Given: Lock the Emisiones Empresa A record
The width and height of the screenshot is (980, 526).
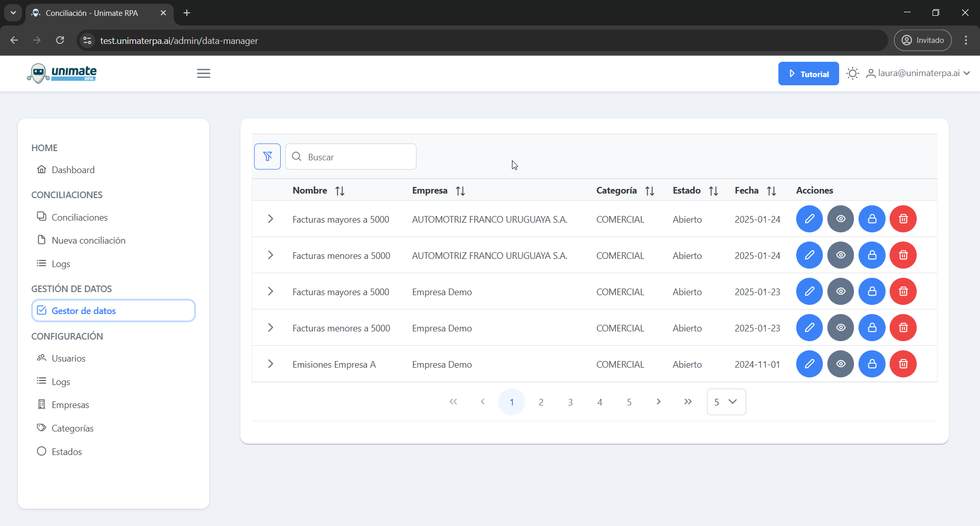Looking at the screenshot, I should [x=872, y=364].
